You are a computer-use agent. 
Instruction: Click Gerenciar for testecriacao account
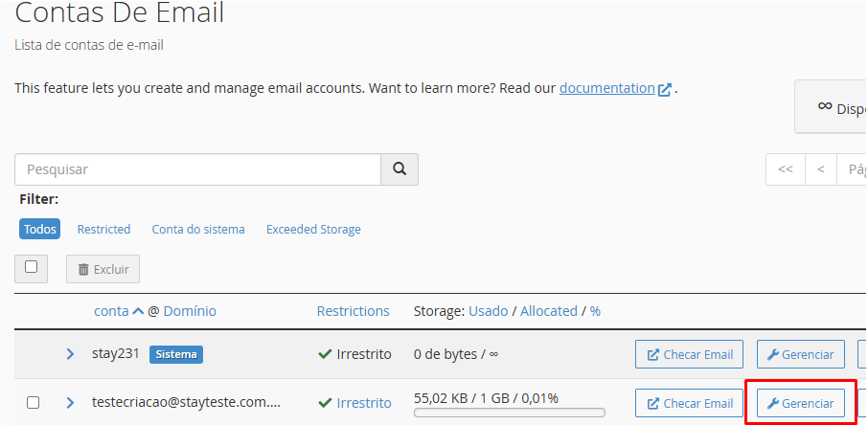click(801, 404)
